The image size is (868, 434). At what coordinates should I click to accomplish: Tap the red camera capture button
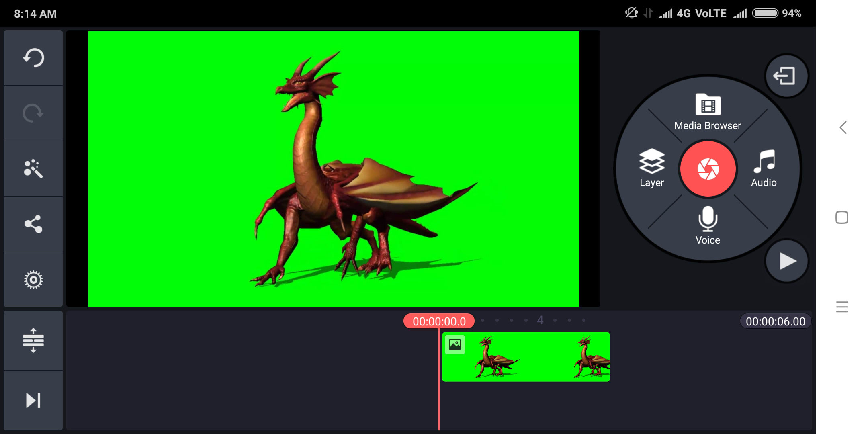(708, 169)
